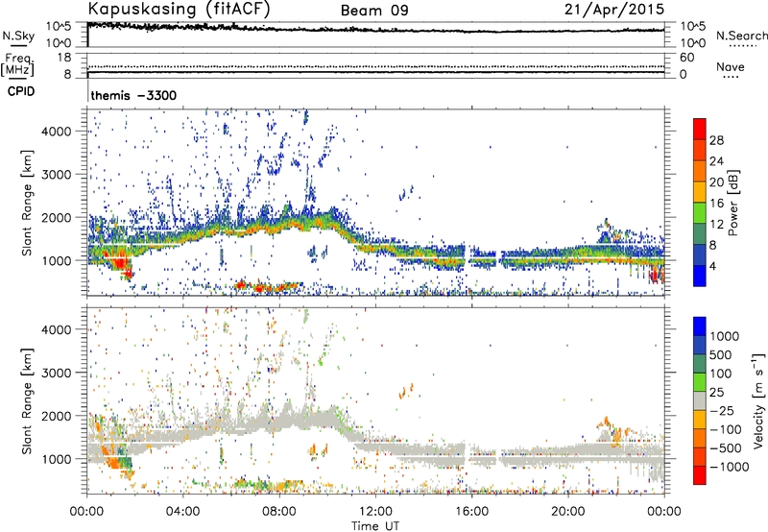Viewport: 768px width, 532px height.
Task: Click the 1000 tick in the velocity panel
Action: [57, 459]
